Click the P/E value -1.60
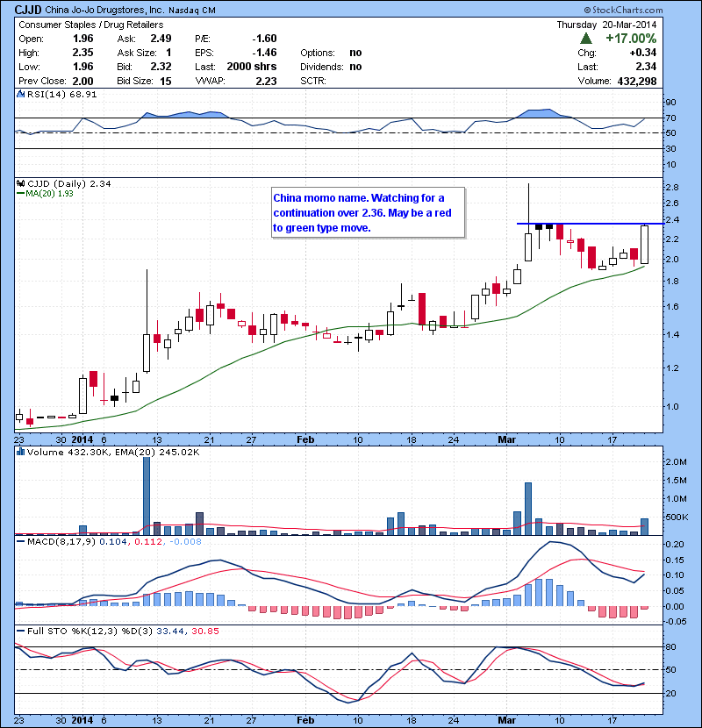This screenshot has height=728, width=702. coord(264,39)
